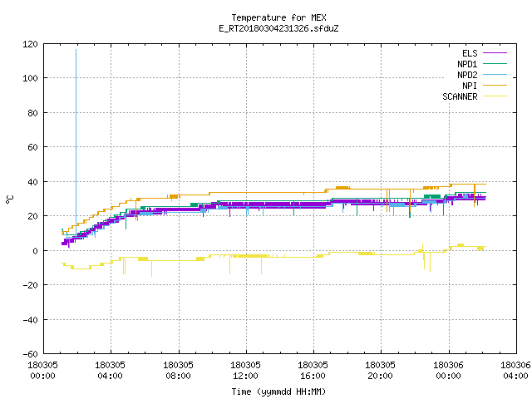Click the y-axis label 40
532x399 pixels.
click(x=33, y=182)
